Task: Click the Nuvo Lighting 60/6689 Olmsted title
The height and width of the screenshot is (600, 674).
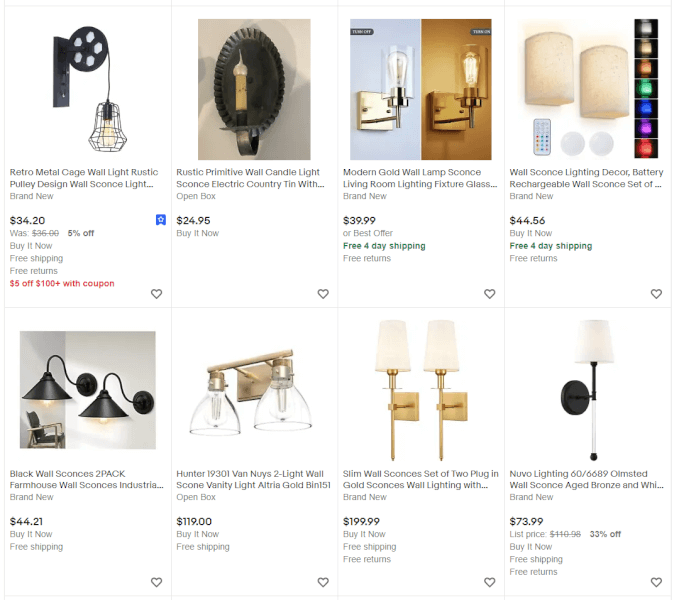Action: coord(585,479)
